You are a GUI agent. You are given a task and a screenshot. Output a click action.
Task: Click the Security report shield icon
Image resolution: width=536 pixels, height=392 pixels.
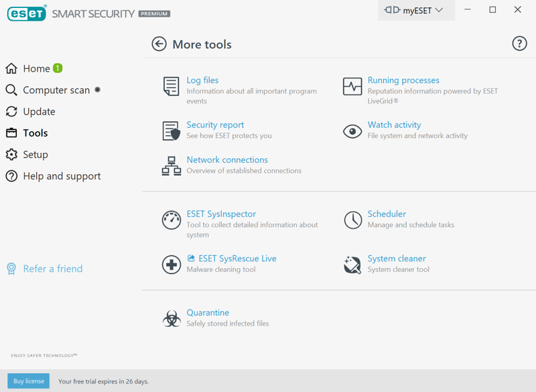tap(171, 131)
